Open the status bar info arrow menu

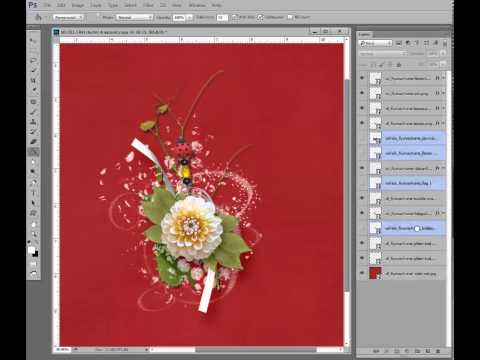[146, 350]
